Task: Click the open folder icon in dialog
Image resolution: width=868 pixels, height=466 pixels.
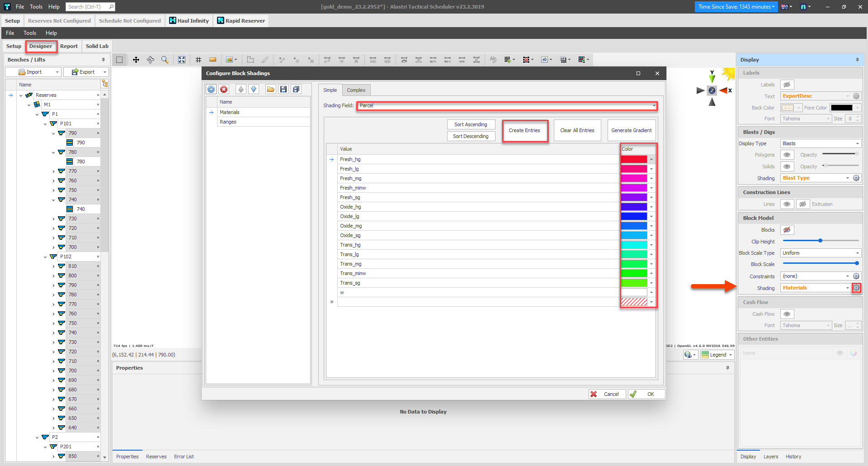Action: click(x=270, y=90)
